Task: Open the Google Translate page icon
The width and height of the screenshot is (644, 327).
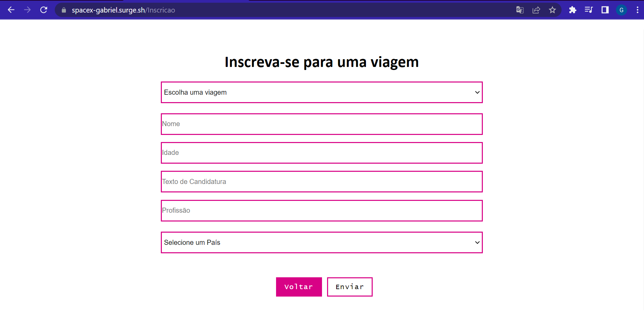Action: click(x=520, y=10)
